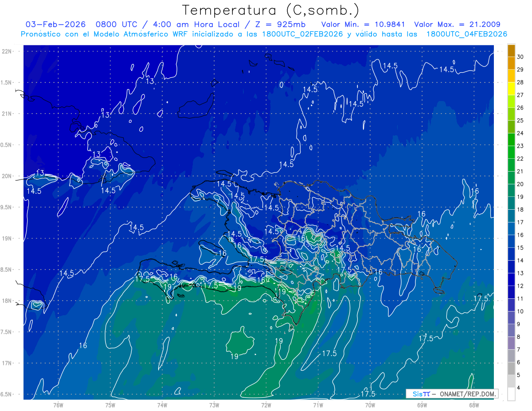This screenshot has height=411, width=532.
Task: Click the '73W' longitude axis label
Action: click(214, 405)
